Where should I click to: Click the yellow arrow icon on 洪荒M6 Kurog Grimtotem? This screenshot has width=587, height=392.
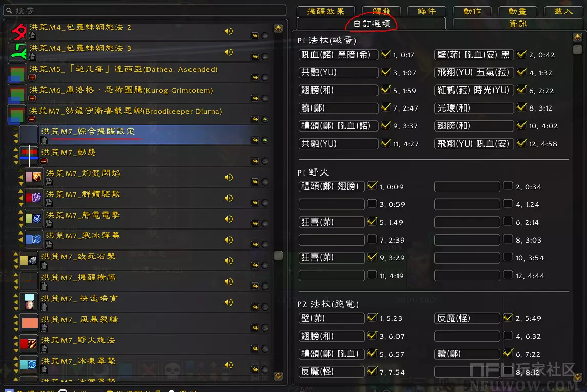(x=255, y=98)
